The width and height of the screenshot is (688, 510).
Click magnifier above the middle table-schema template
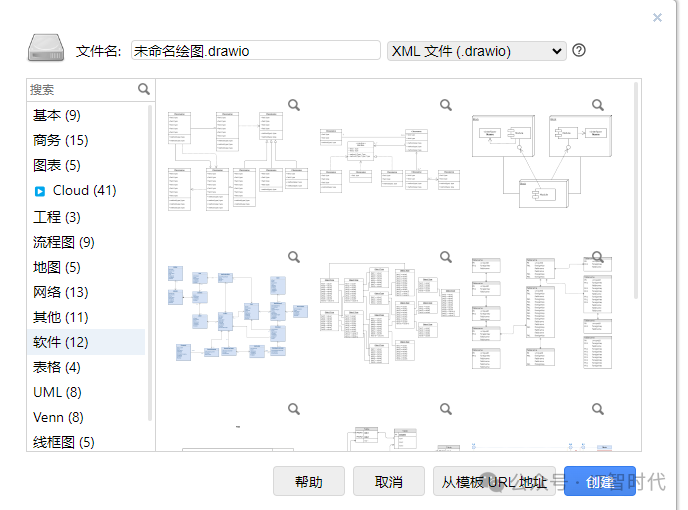click(x=446, y=257)
